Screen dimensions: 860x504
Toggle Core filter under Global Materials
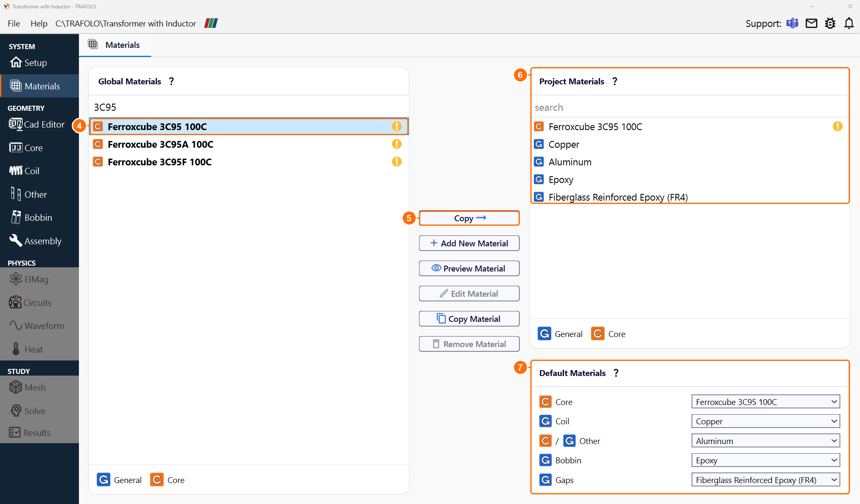click(168, 480)
